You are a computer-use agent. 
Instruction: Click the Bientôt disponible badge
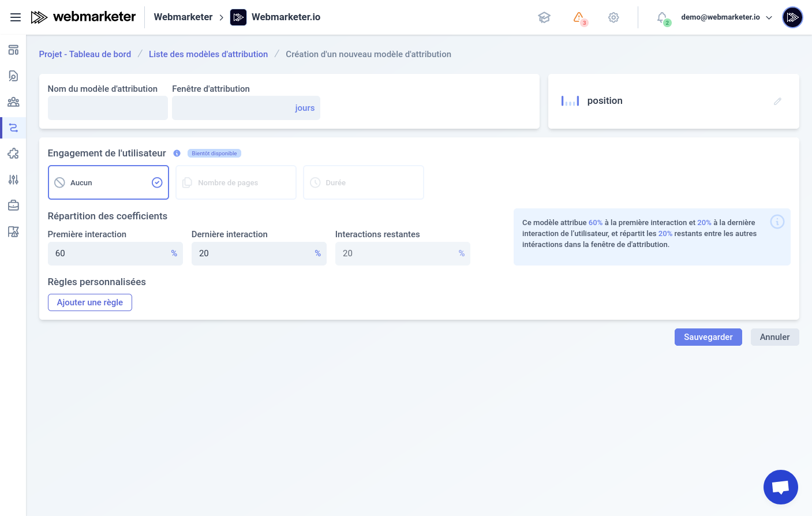click(x=214, y=154)
